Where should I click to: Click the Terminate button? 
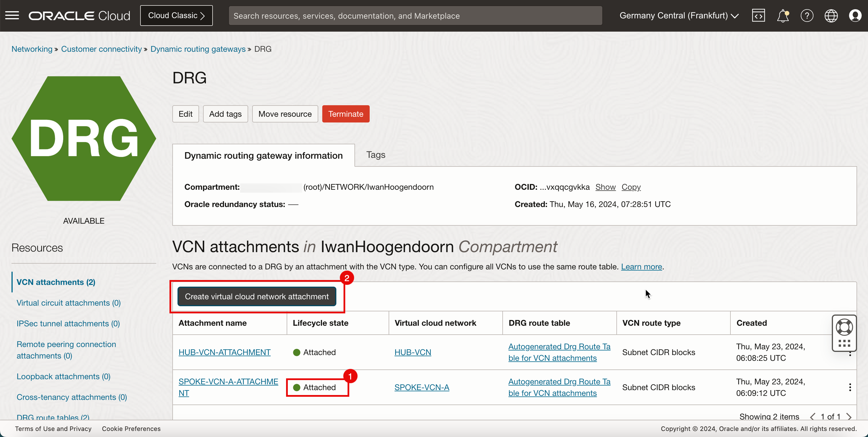coord(345,114)
